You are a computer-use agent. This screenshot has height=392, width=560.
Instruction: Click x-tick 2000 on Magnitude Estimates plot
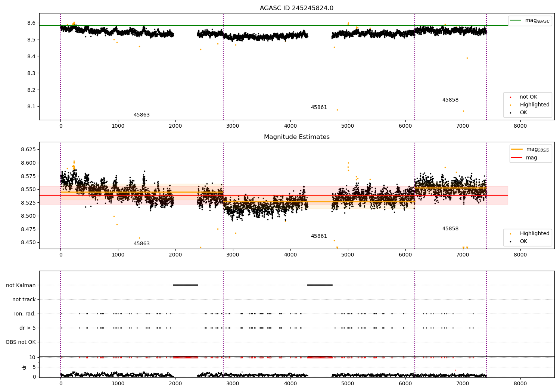[175, 255]
